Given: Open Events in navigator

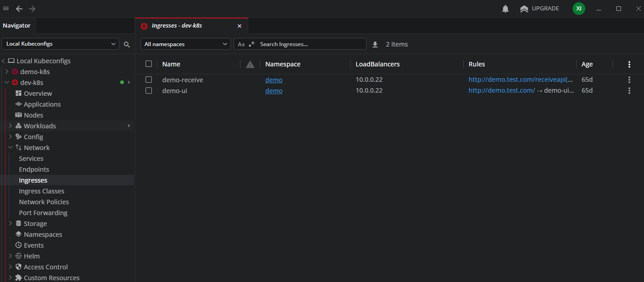Looking at the screenshot, I should 34,245.
